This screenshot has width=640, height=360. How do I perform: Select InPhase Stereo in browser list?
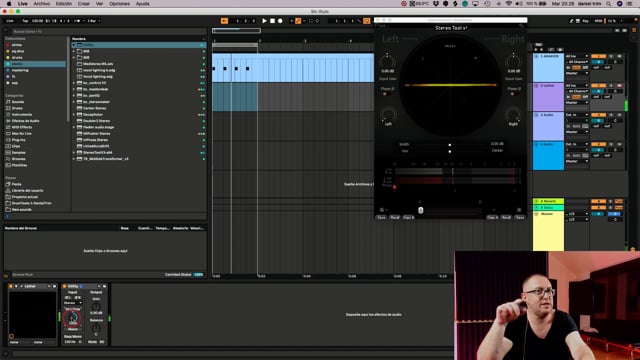point(96,140)
